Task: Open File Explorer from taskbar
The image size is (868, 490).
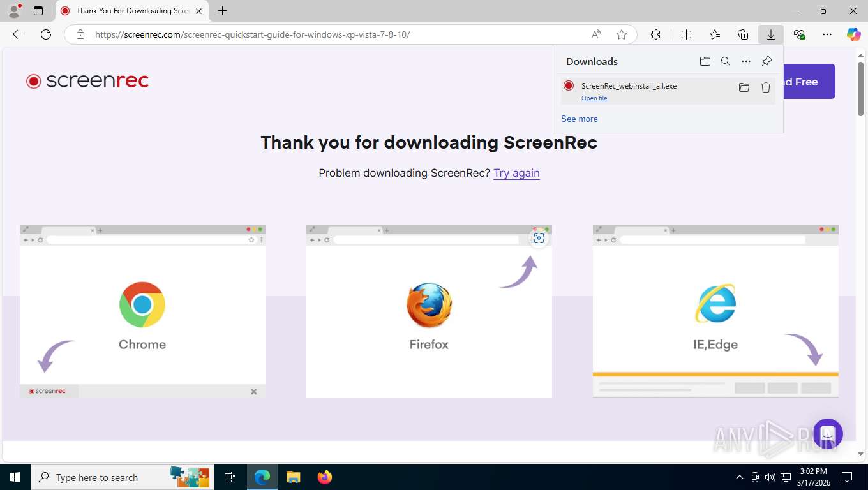Action: (293, 477)
